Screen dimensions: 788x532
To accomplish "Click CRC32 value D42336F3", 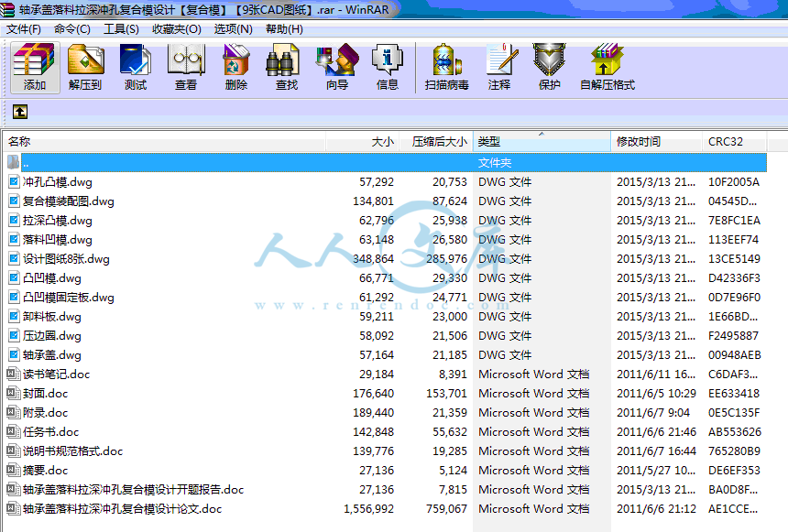I will [734, 277].
